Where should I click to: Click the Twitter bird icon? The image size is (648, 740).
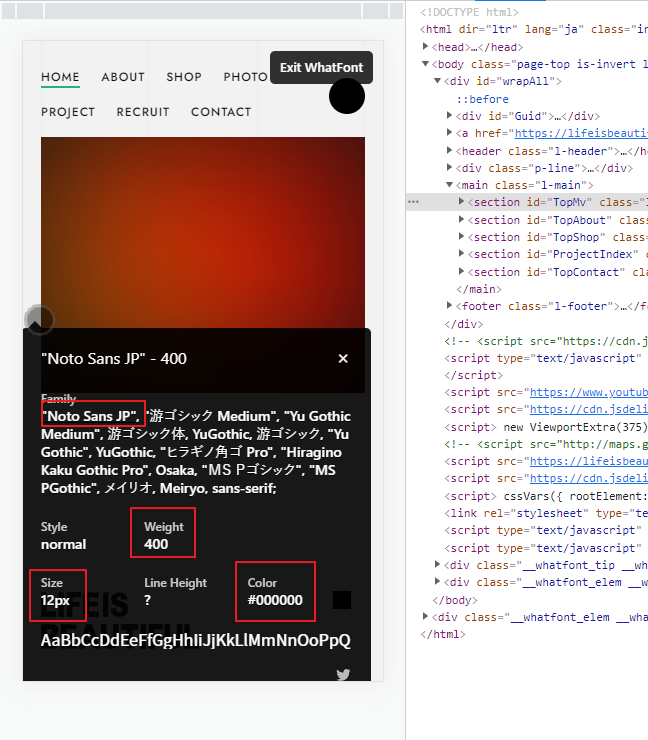[x=343, y=674]
